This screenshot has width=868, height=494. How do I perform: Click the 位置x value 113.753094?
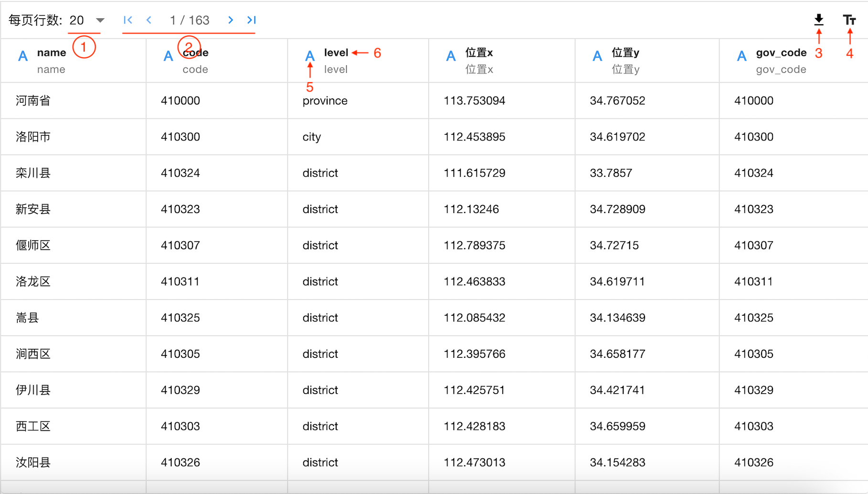475,101
